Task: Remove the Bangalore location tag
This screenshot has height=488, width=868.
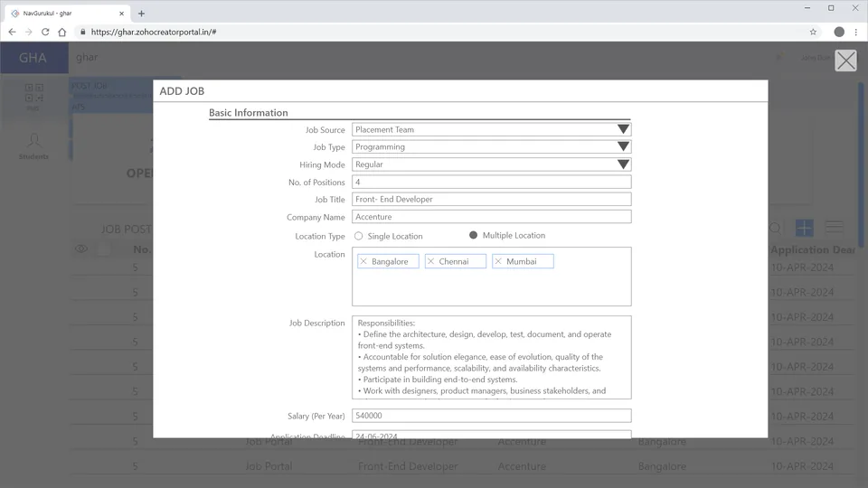Action: (x=363, y=261)
